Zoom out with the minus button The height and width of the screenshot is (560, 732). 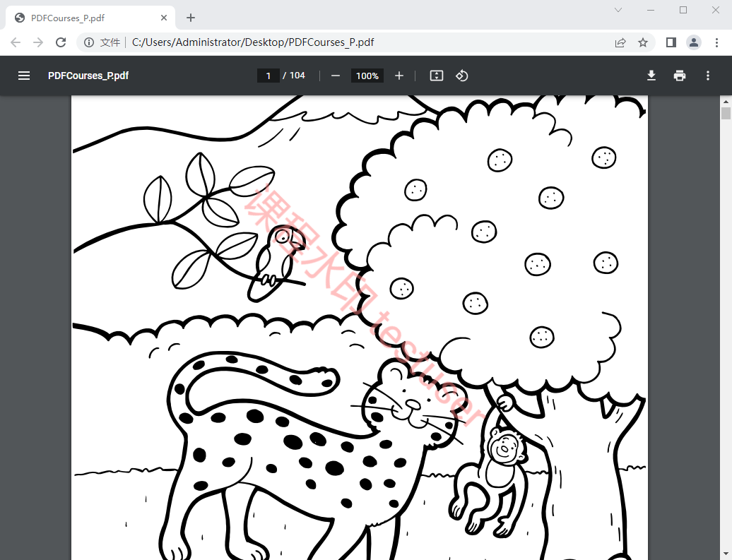click(x=336, y=76)
